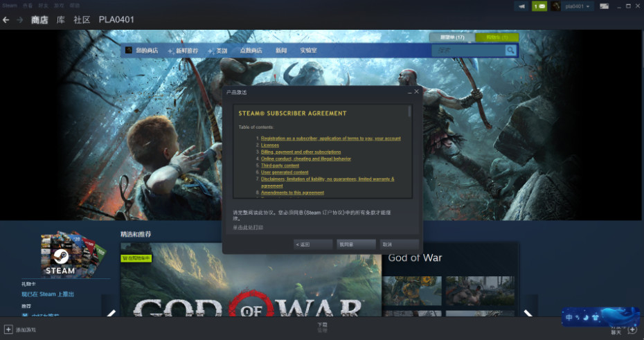Screen dimensions: 644x340
Task: Click the 我同意 agree button
Action: pyautogui.click(x=356, y=244)
